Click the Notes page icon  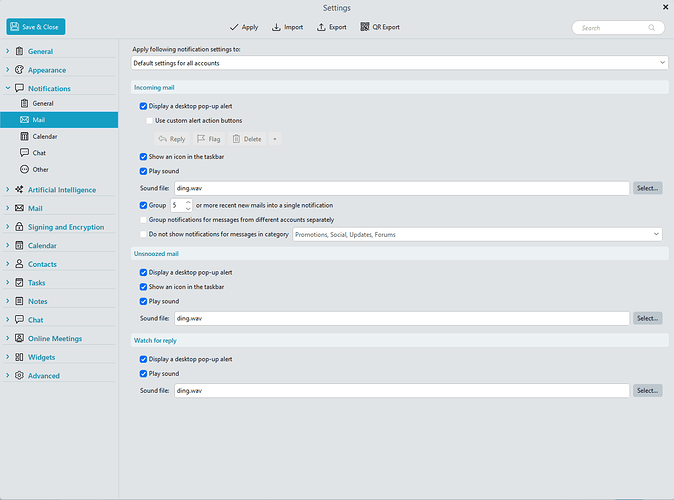[19, 301]
